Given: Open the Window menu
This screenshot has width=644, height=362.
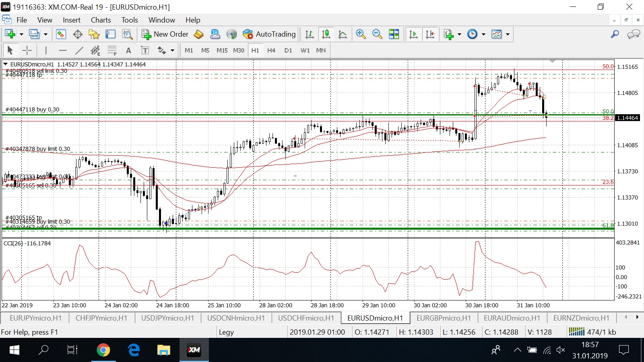Looking at the screenshot, I should coord(162,20).
